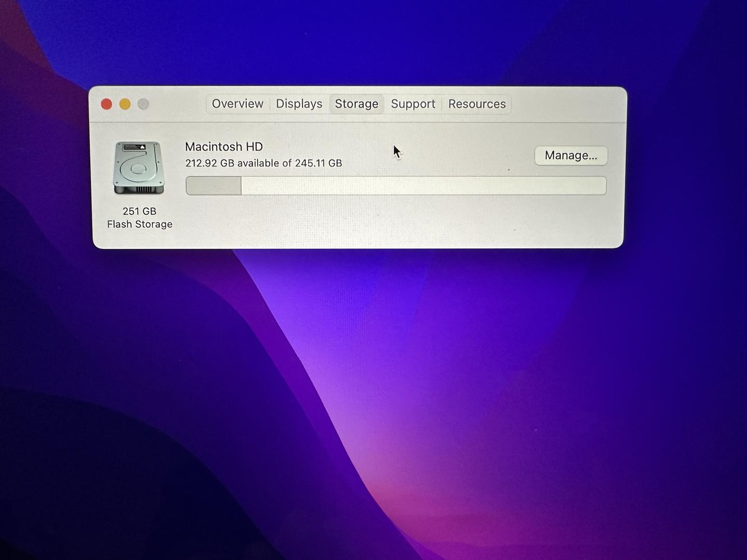Click the 'Flash Storage' label
Viewport: 747px width, 560px height.
pos(140,224)
